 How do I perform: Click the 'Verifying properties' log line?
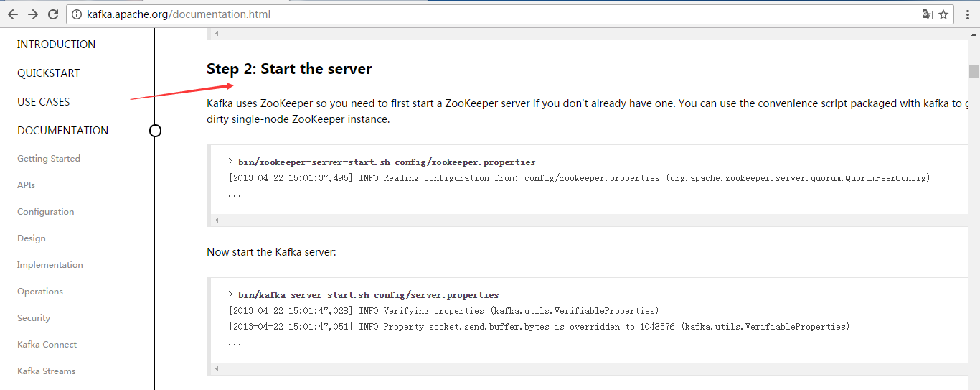(443, 311)
